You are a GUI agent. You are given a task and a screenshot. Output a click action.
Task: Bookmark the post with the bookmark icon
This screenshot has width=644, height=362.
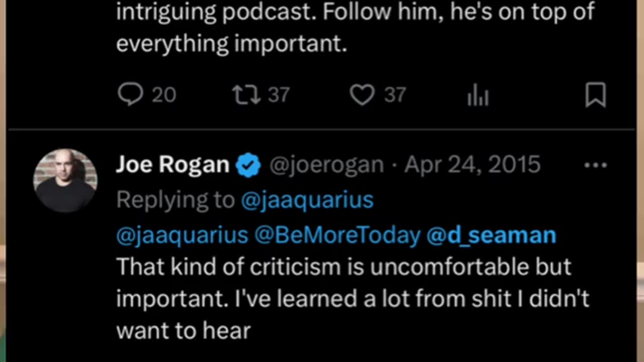[x=596, y=95]
